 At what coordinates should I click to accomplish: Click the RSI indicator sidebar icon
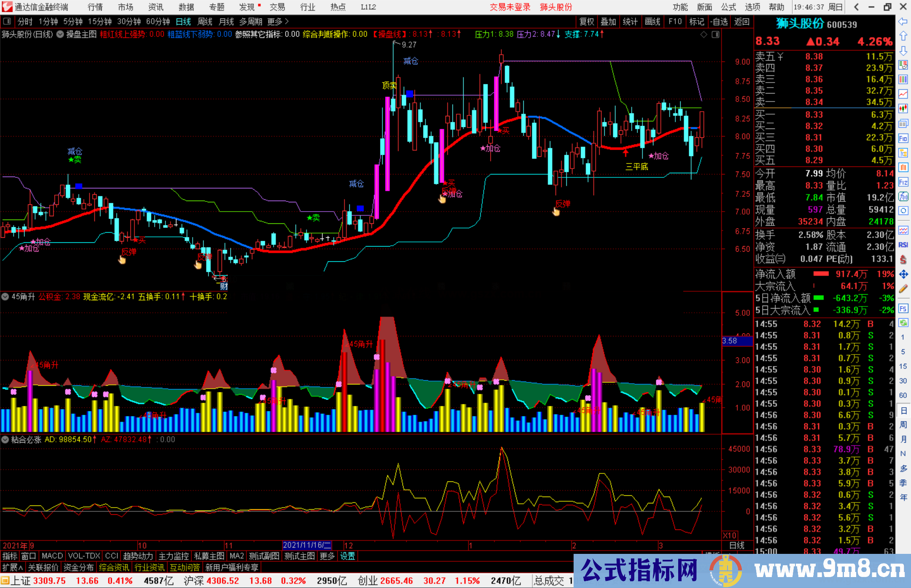tap(903, 244)
